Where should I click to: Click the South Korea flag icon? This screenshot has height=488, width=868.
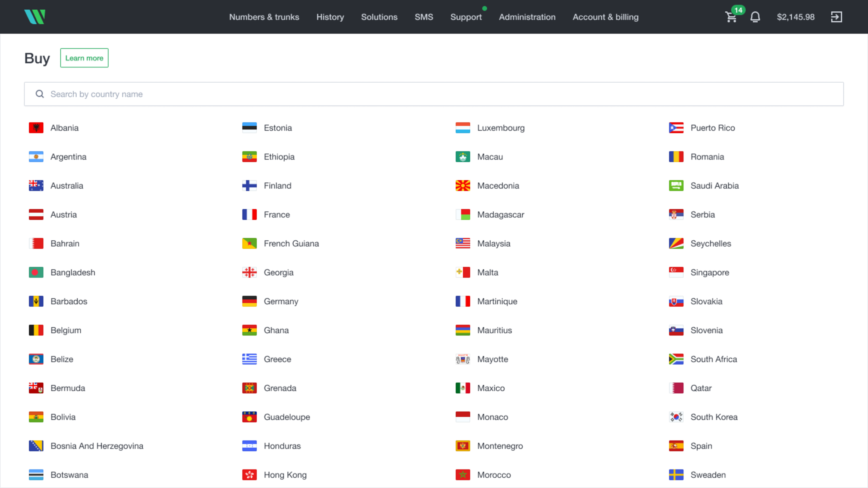tap(676, 417)
